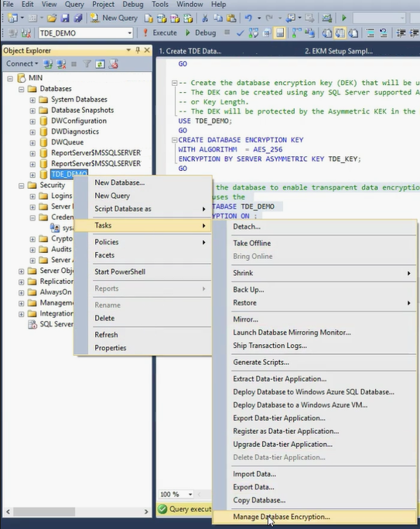Click the Save All icon
The width and height of the screenshot is (420, 529).
click(78, 18)
